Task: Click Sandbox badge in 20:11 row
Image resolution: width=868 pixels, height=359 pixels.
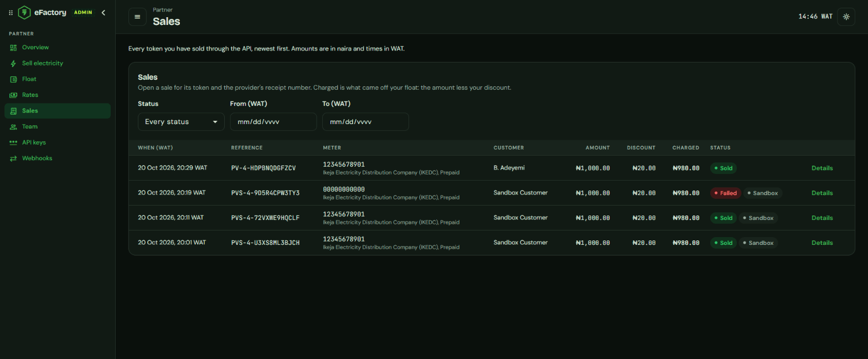Action: (758, 218)
